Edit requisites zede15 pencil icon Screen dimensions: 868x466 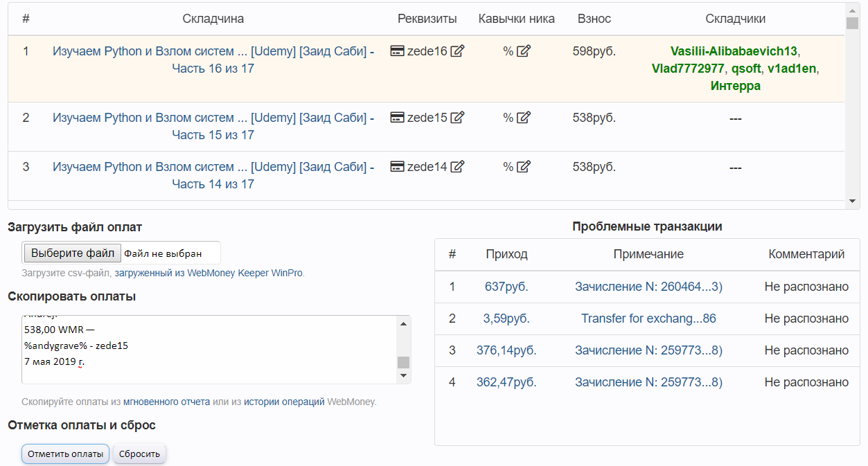click(x=457, y=118)
